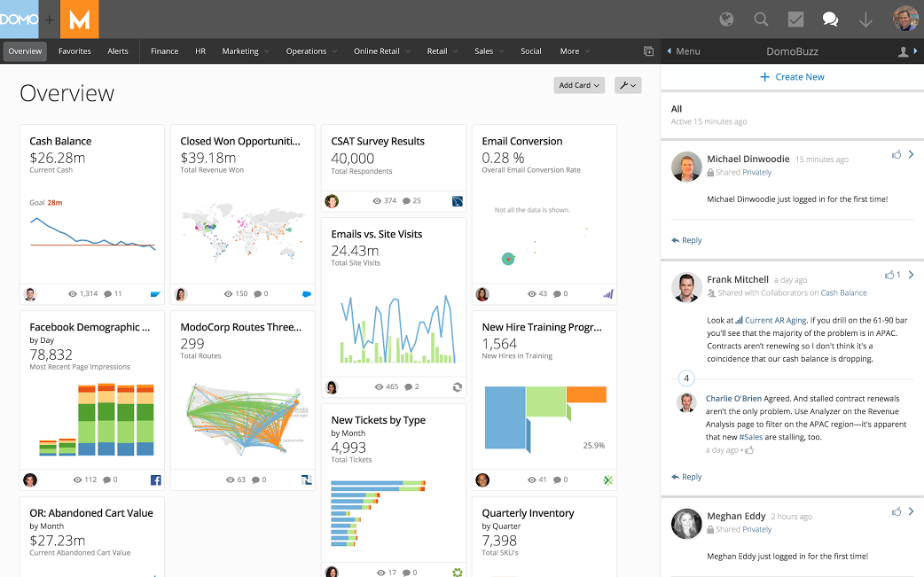Expand the Sales menu

tap(489, 51)
